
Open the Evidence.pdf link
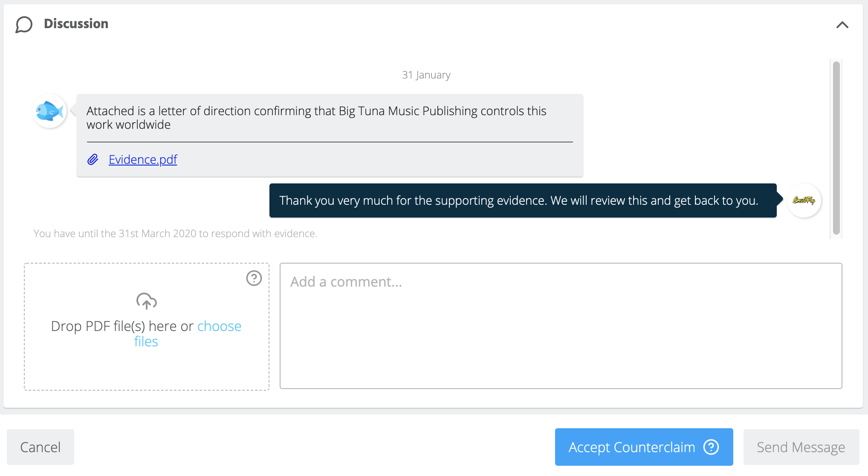(x=143, y=160)
